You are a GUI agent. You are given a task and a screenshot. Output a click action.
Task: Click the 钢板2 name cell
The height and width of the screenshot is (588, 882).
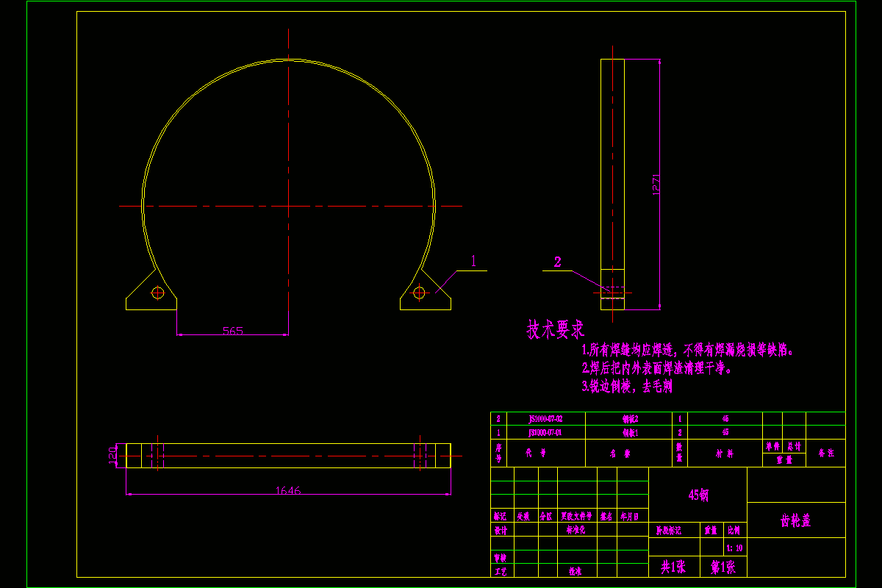pos(630,418)
